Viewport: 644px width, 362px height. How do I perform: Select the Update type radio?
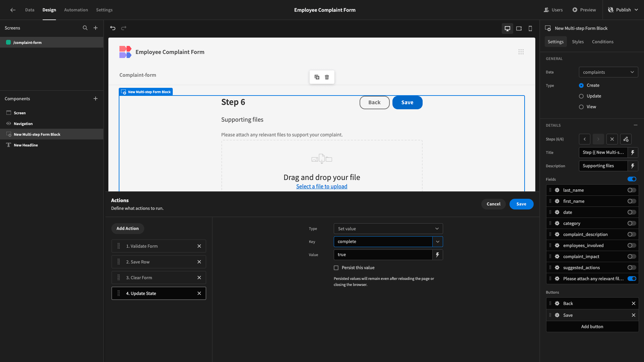click(581, 96)
